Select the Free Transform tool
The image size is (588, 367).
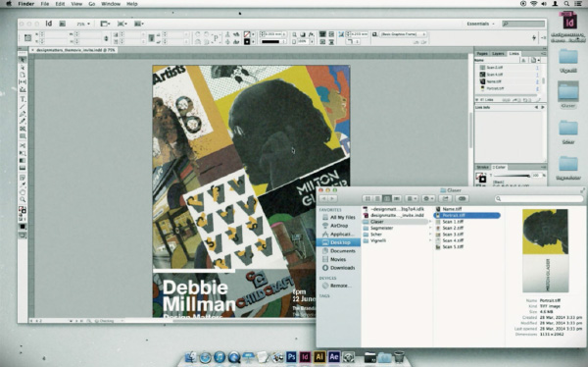coord(23,153)
